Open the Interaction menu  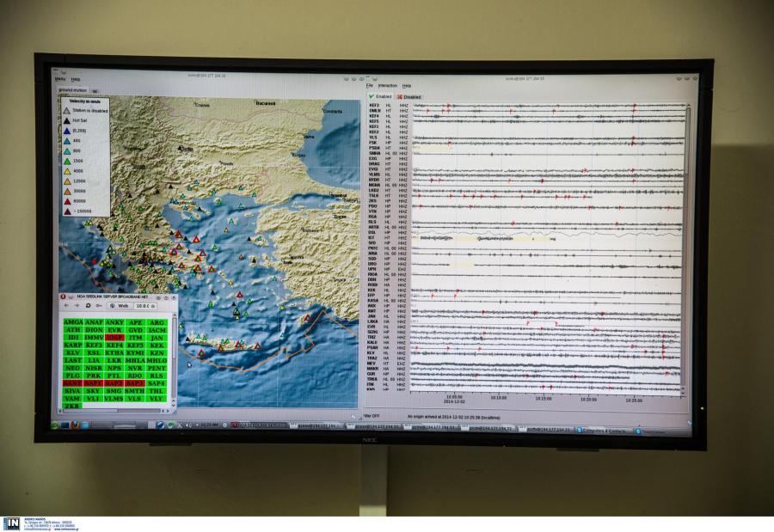387,85
